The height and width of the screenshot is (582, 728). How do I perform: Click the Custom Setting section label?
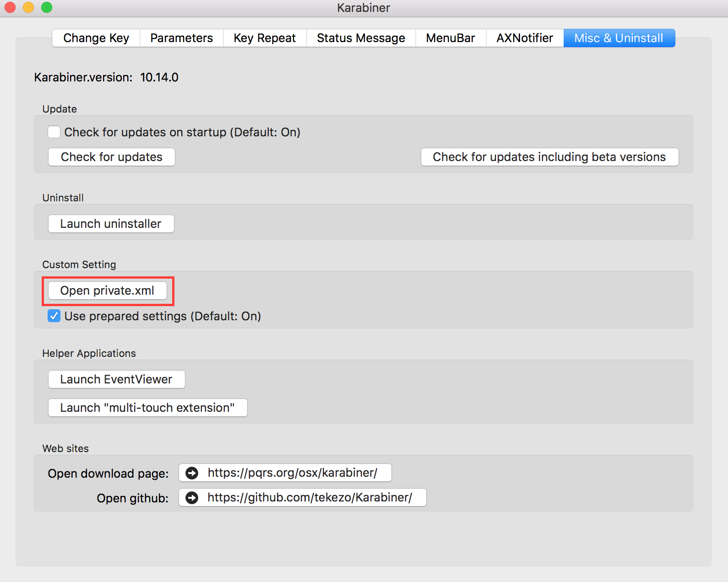point(79,264)
